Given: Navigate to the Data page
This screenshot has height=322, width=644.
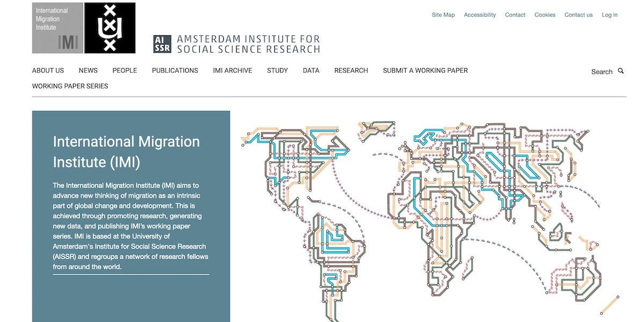Looking at the screenshot, I should [x=311, y=70].
